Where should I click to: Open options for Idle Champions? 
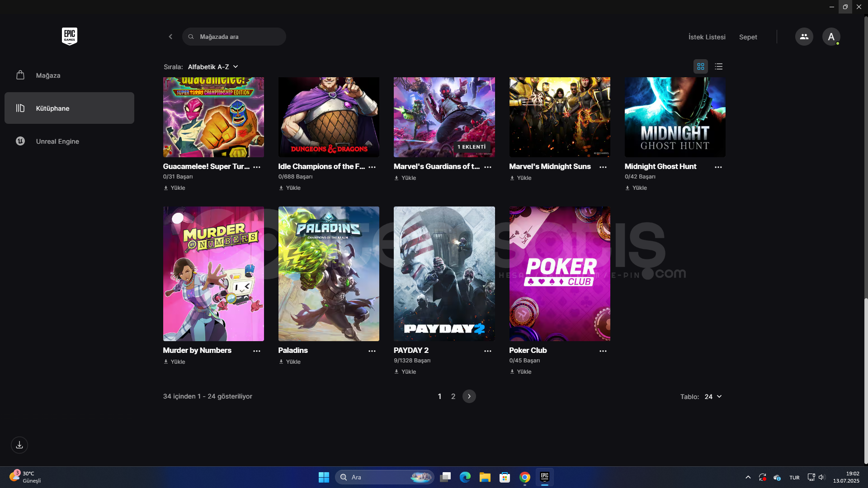(372, 167)
